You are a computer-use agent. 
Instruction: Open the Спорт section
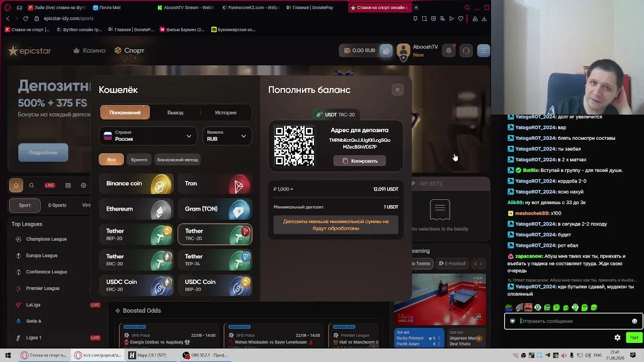(x=129, y=50)
